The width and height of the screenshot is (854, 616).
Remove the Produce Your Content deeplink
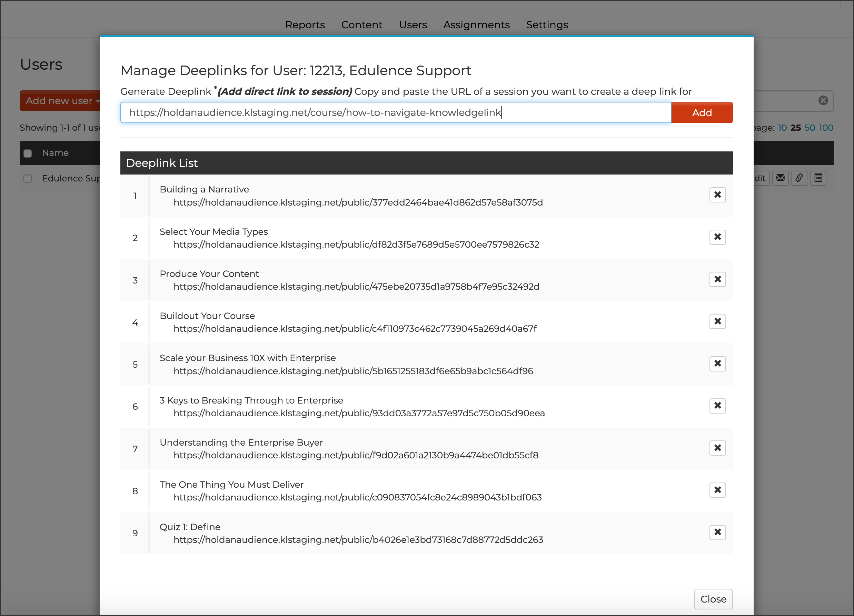[x=717, y=279]
